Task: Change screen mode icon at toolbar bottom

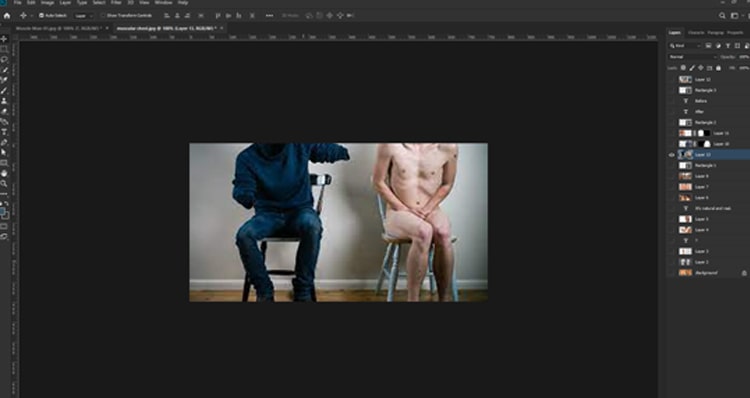Action: pos(4,236)
